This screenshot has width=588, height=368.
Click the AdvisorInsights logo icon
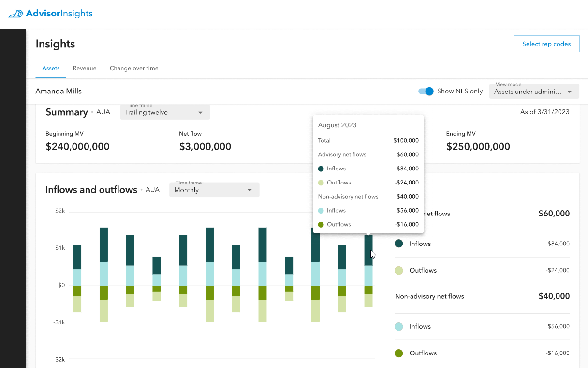coord(16,14)
